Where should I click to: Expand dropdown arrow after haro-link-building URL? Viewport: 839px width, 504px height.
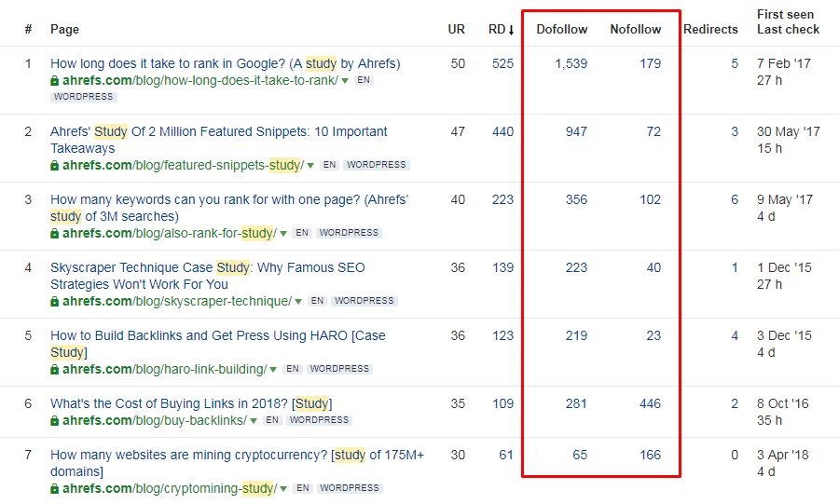pyautogui.click(x=273, y=369)
